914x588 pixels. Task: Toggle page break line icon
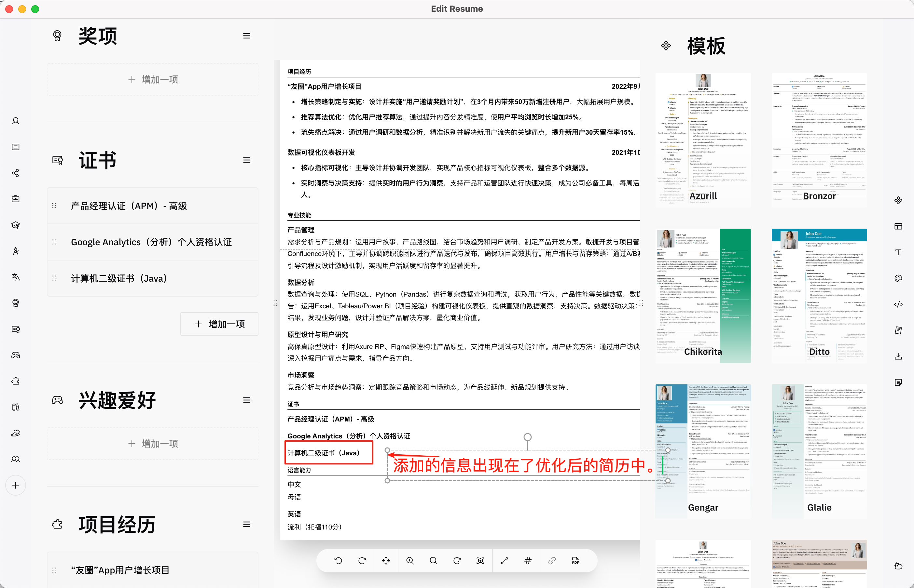tap(505, 560)
